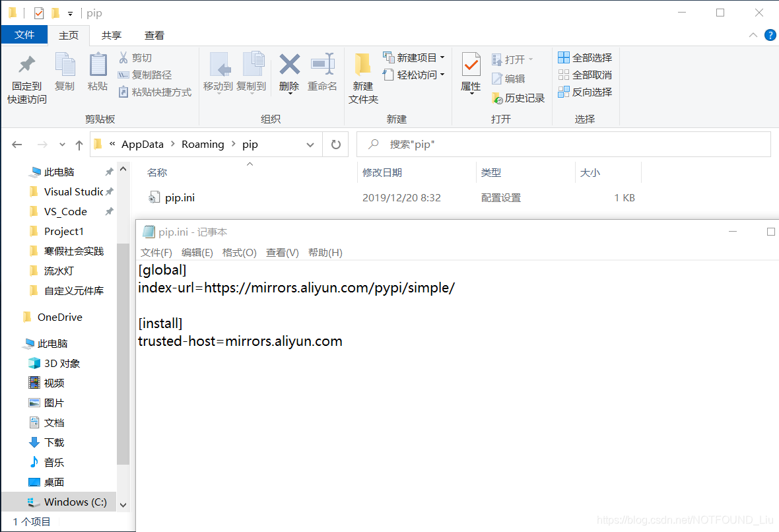Open the New item (新建项目) dropdown
The image size is (779, 532).
414,57
